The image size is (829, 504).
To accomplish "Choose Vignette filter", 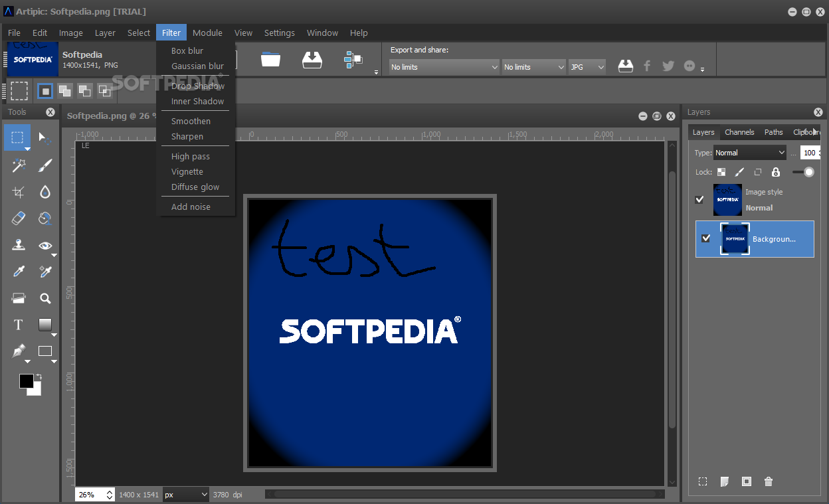I will pos(187,171).
